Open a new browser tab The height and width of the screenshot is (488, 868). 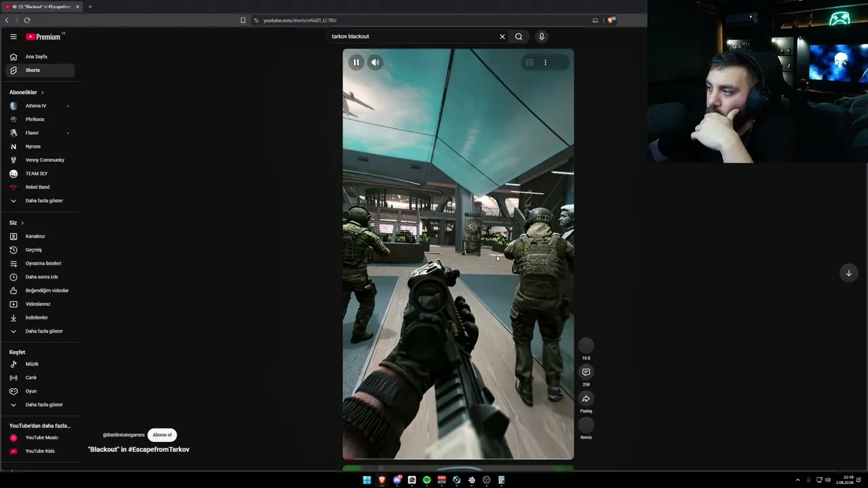[90, 7]
